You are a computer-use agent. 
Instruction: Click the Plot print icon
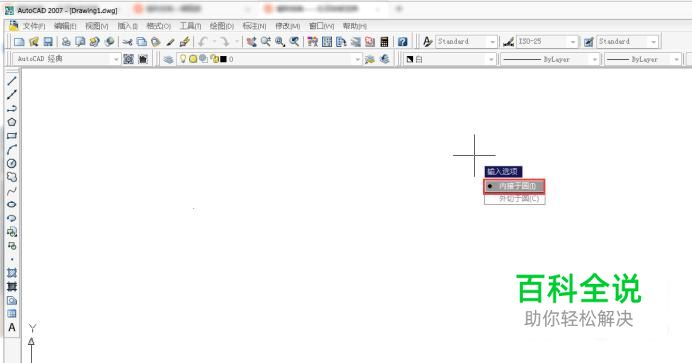point(66,42)
